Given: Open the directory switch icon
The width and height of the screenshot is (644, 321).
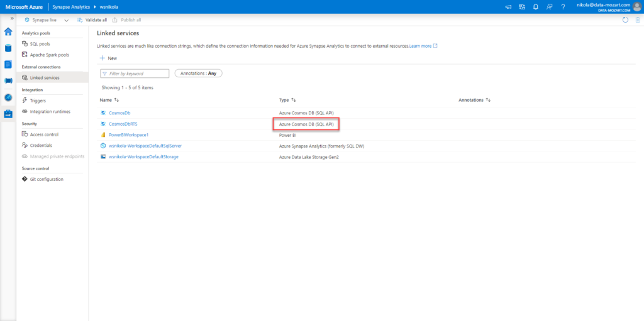Looking at the screenshot, I should pyautogui.click(x=522, y=7).
